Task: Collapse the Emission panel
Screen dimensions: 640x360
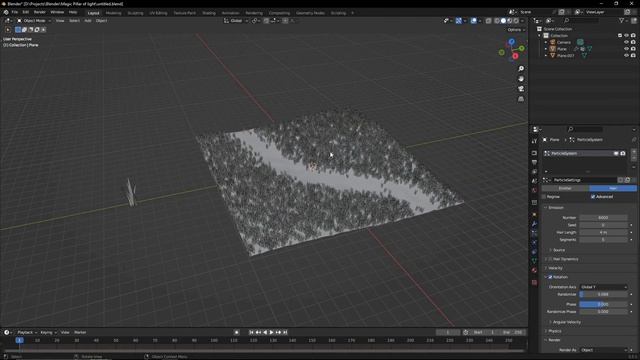Action: tap(555, 208)
